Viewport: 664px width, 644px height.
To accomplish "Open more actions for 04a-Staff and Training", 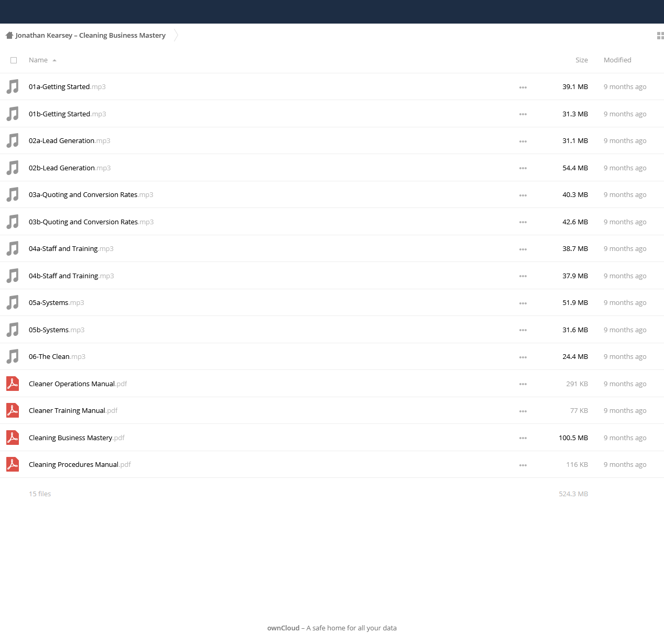I will click(x=523, y=249).
